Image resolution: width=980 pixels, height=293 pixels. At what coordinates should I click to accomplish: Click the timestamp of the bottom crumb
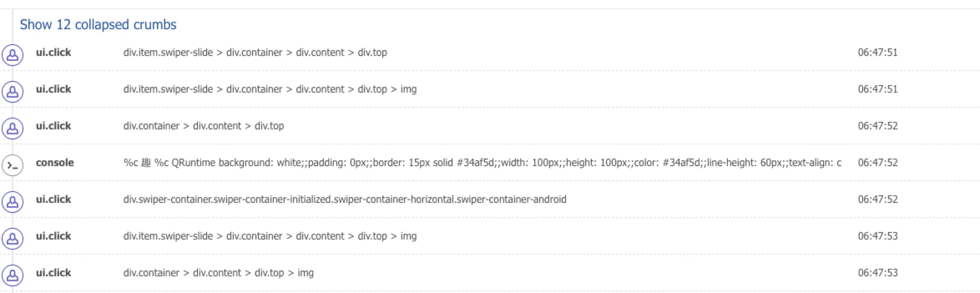[878, 273]
